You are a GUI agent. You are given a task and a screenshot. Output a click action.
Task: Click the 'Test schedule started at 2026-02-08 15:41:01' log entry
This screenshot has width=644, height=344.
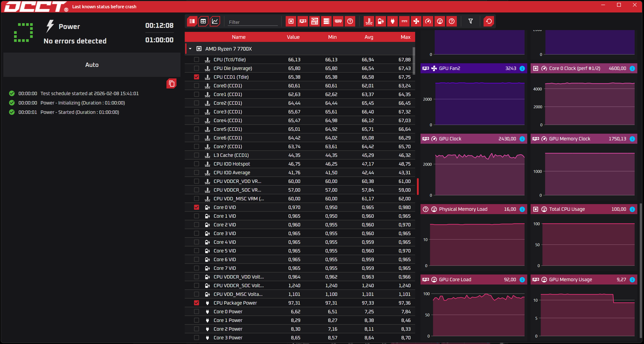(90, 94)
